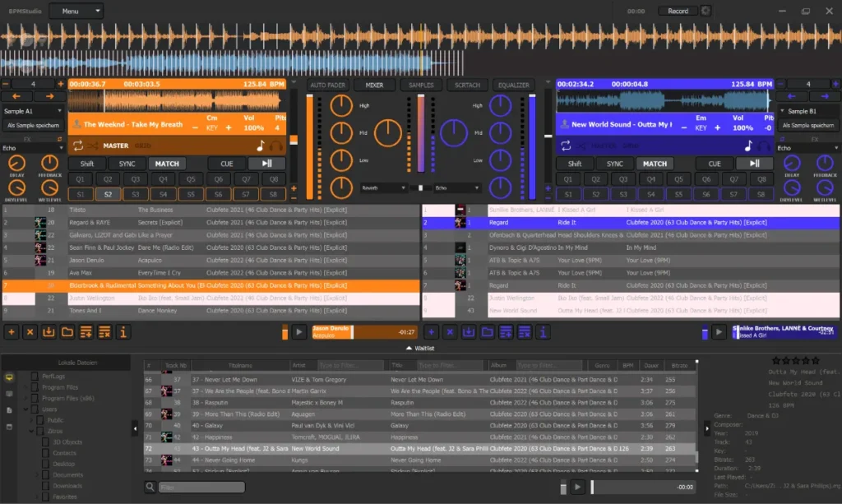Open the Menu dropdown in title bar
Image resolution: width=842 pixels, height=504 pixels.
pyautogui.click(x=76, y=11)
